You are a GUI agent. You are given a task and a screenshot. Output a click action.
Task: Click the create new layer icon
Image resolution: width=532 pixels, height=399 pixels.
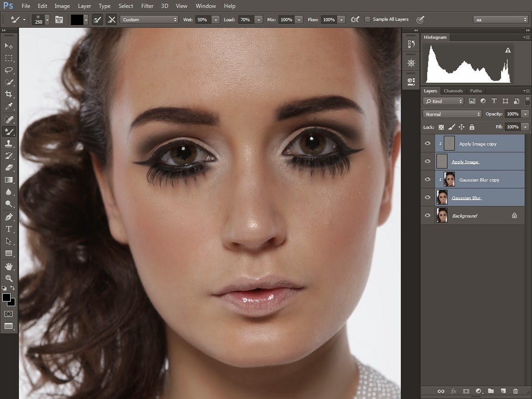[x=503, y=391]
